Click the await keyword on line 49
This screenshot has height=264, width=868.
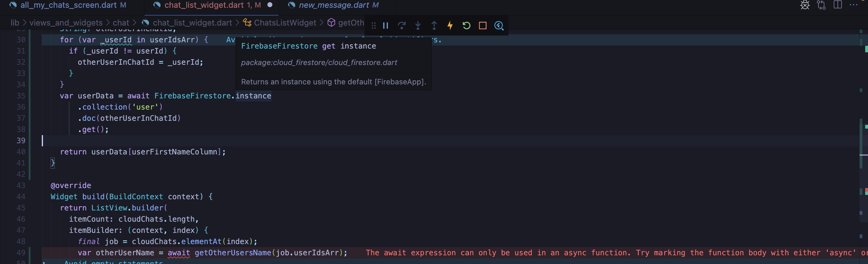179,253
